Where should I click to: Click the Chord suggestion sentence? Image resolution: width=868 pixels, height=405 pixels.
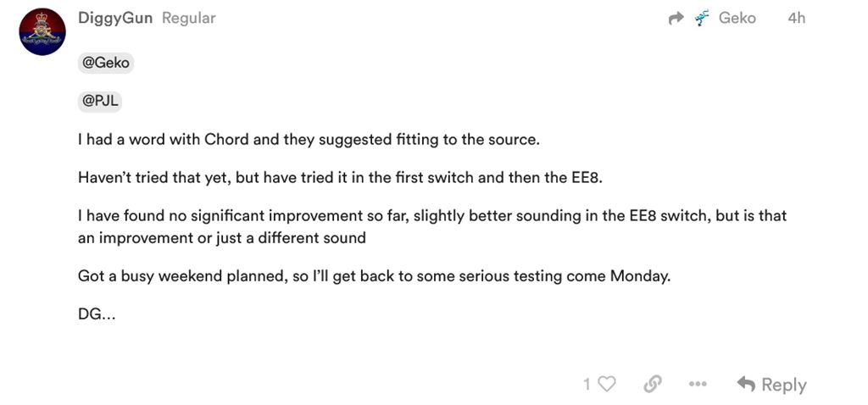[309, 140]
